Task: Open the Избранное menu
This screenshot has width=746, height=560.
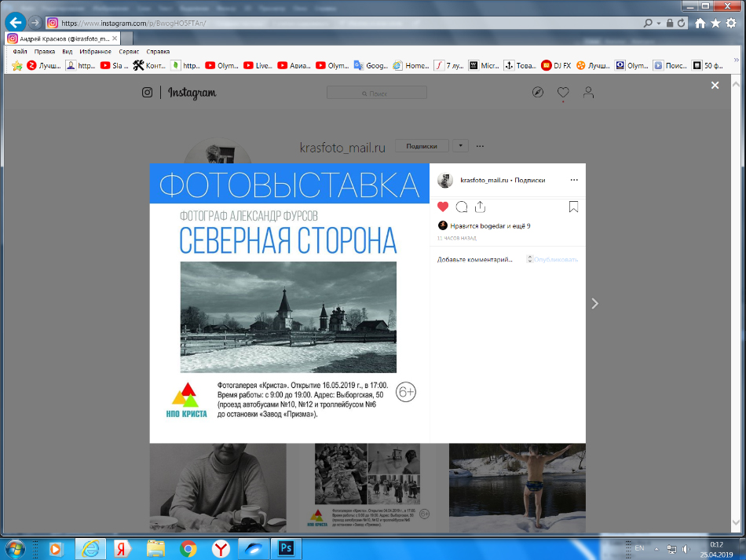Action: pyautogui.click(x=95, y=51)
